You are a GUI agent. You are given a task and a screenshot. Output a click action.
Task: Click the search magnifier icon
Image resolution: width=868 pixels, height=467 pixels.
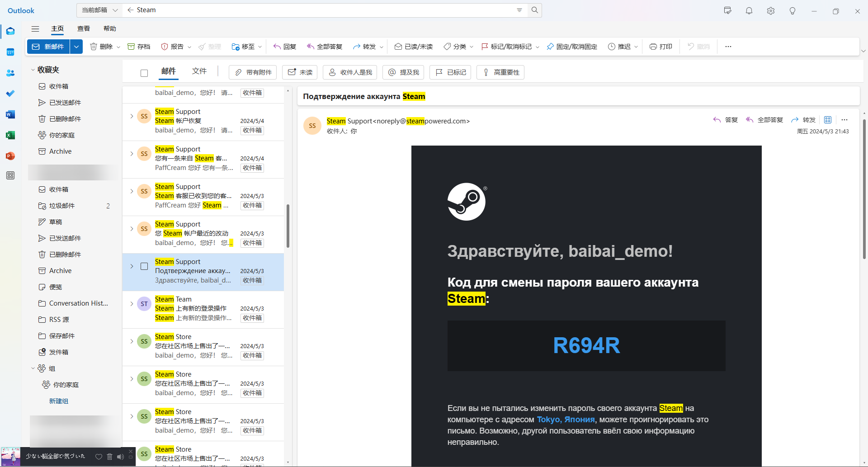(535, 10)
